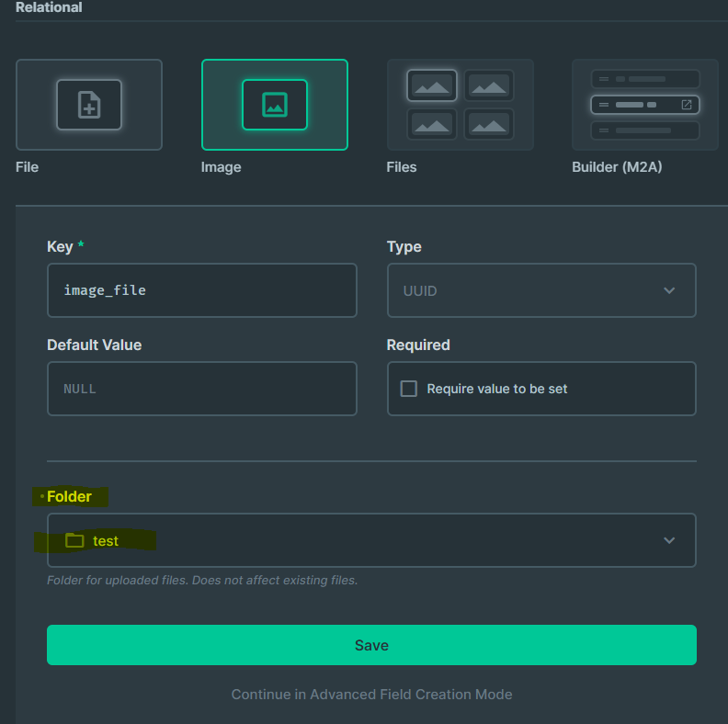Screen dimensions: 728x724
Task: Pick the Builder (M2A) interface card
Action: tap(645, 105)
